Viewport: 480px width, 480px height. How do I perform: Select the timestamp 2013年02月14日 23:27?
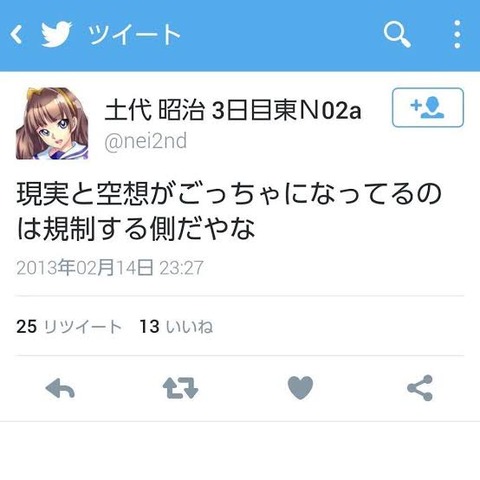(x=110, y=268)
